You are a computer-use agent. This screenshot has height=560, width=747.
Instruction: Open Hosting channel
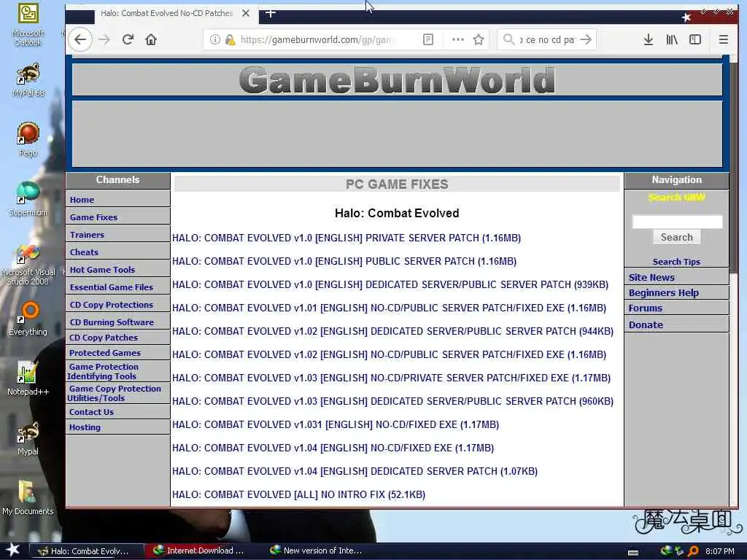pos(85,427)
